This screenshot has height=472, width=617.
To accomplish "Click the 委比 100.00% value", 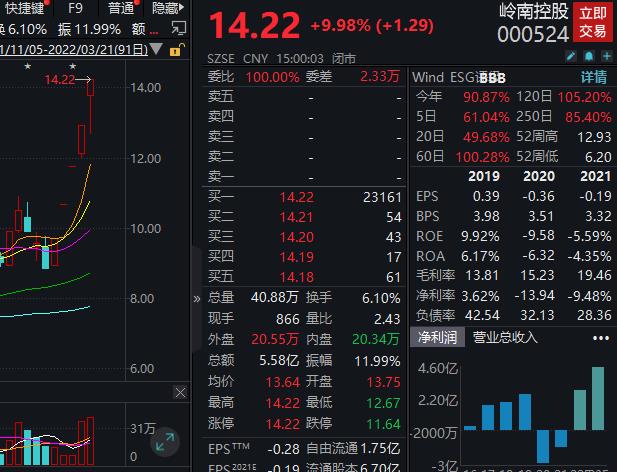I will pos(272,77).
